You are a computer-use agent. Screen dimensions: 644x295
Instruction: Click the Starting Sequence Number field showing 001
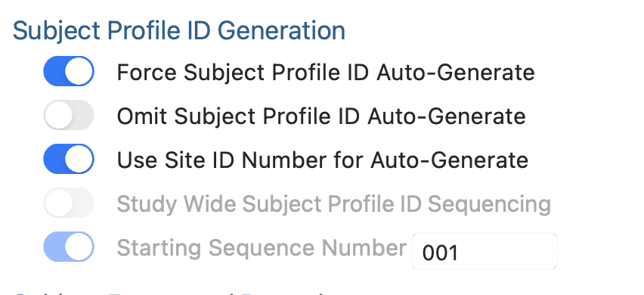(485, 251)
